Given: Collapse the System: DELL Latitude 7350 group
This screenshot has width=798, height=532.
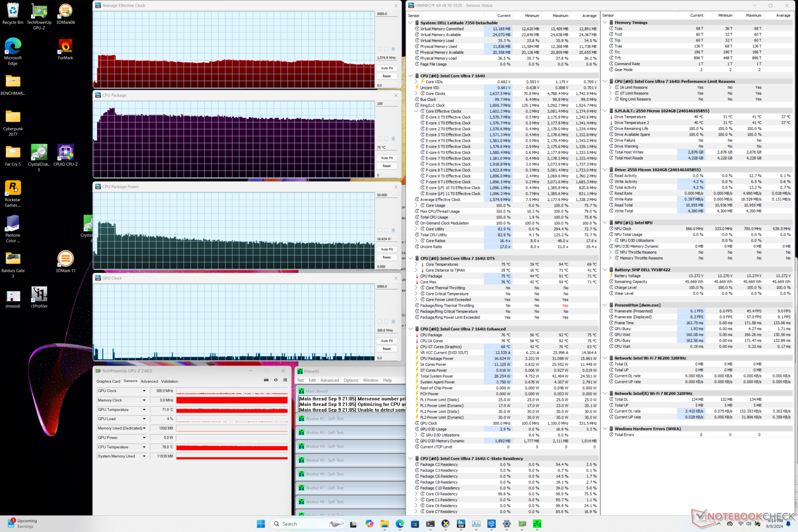Looking at the screenshot, I should coord(411,23).
